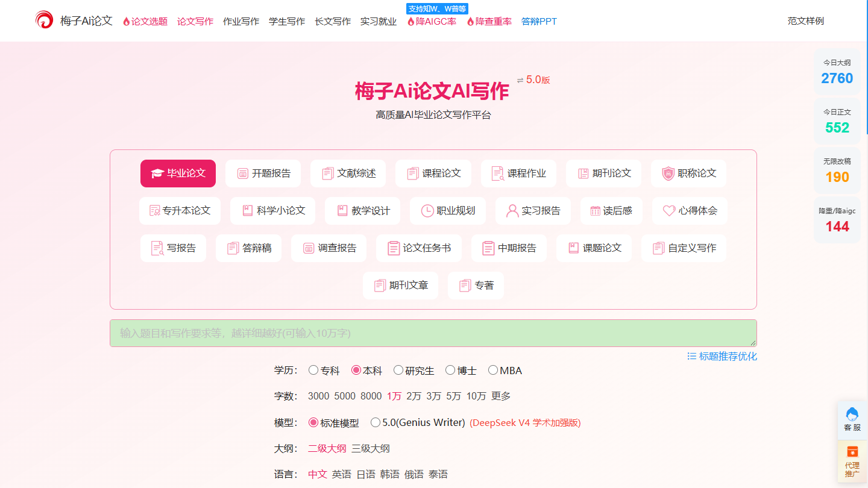Choose 三级大纲 outline level
This screenshot has height=488, width=868.
click(x=371, y=448)
